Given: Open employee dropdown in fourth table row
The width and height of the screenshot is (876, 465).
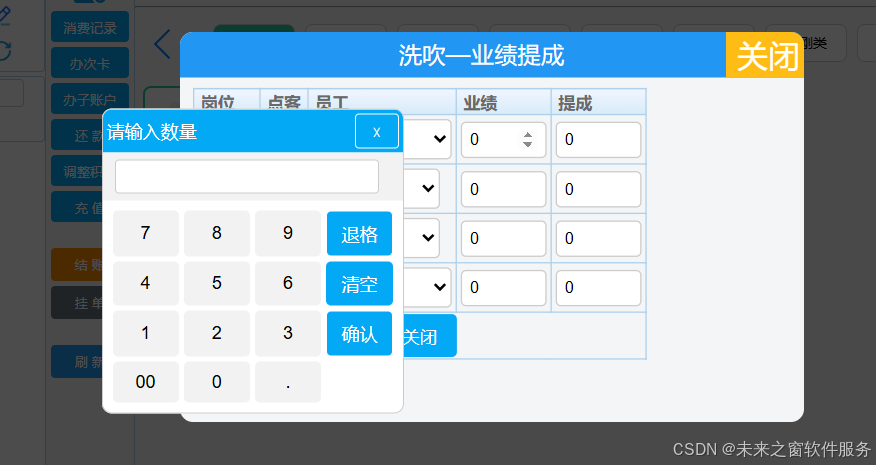Looking at the screenshot, I should tap(427, 287).
